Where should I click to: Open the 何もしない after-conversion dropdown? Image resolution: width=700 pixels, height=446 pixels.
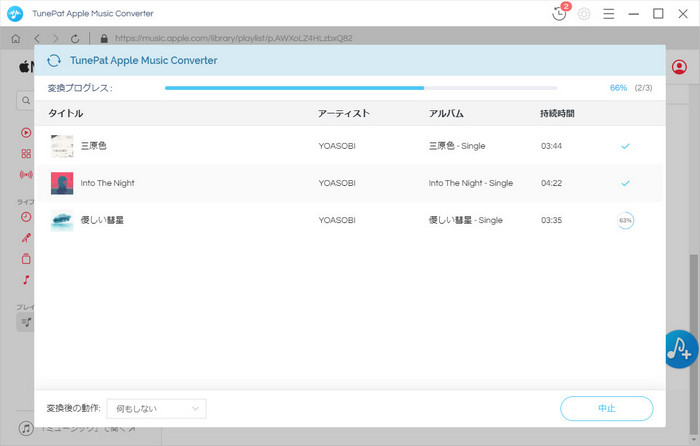pyautogui.click(x=157, y=408)
